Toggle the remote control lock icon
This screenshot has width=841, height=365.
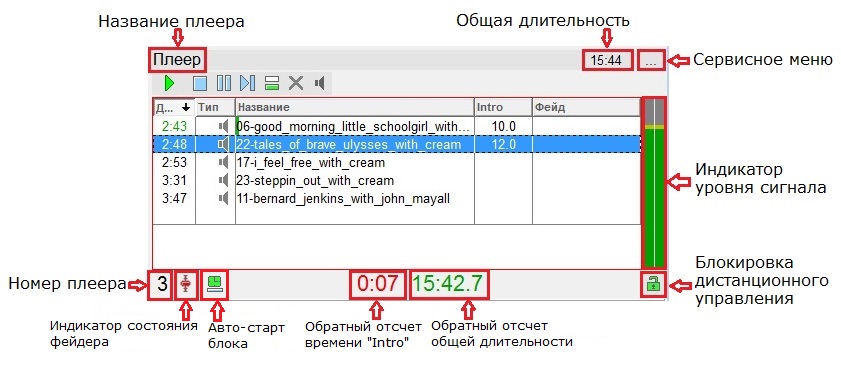[653, 284]
